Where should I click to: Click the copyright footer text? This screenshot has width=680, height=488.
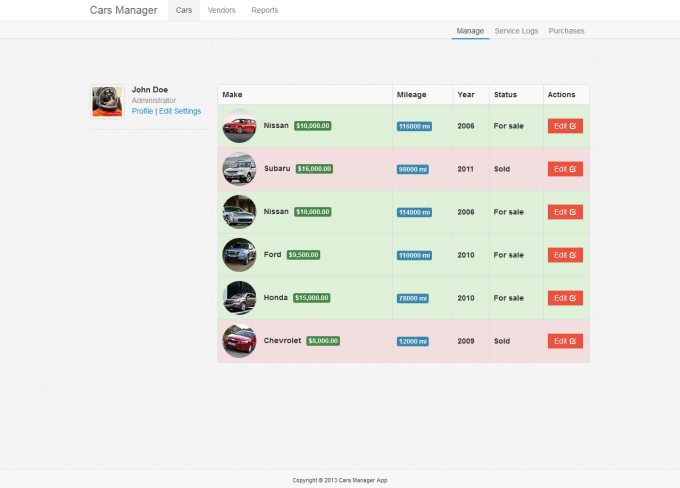click(340, 480)
